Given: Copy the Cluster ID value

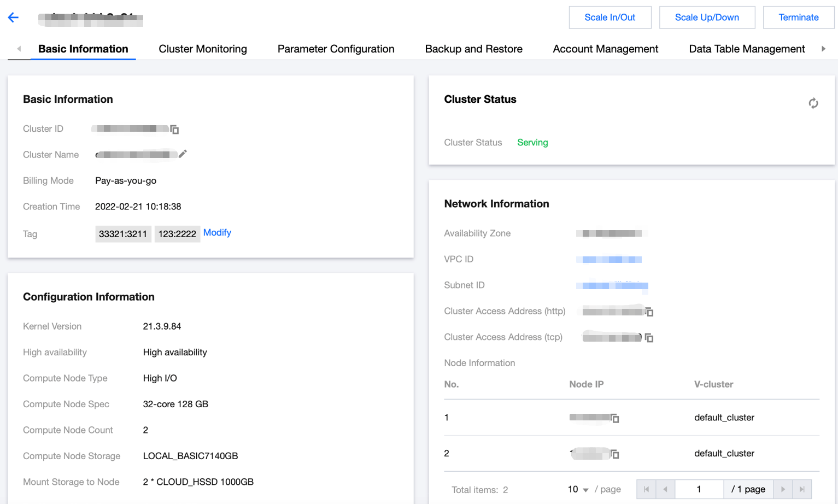Looking at the screenshot, I should click(x=174, y=130).
